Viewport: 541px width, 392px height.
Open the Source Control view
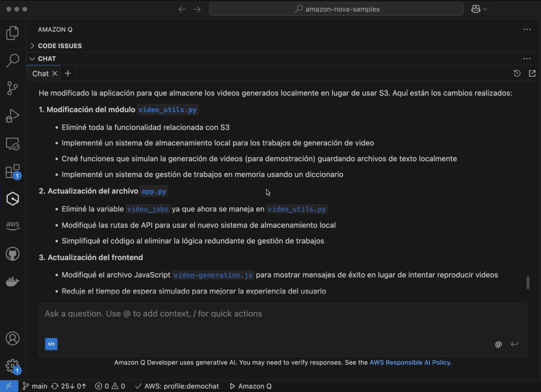[13, 88]
